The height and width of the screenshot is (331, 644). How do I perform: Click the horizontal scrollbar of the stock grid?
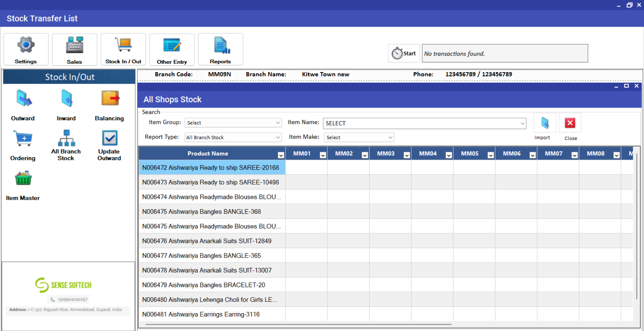tap(299, 324)
